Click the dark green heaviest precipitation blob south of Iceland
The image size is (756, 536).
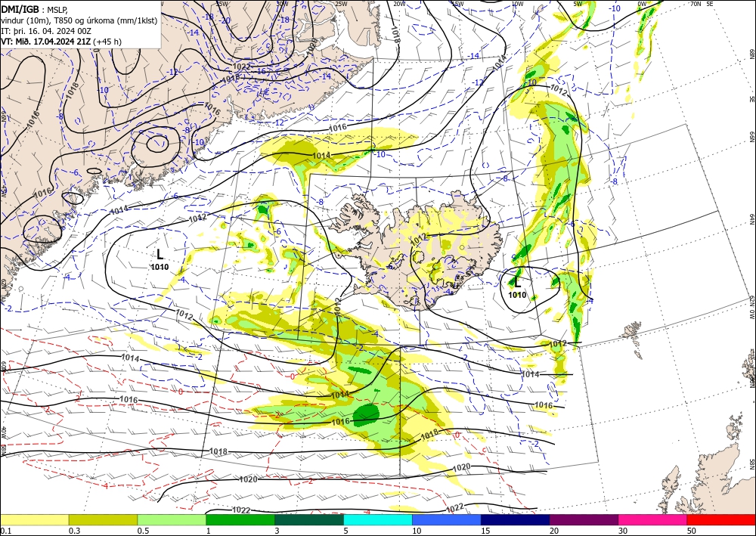pos(367,414)
